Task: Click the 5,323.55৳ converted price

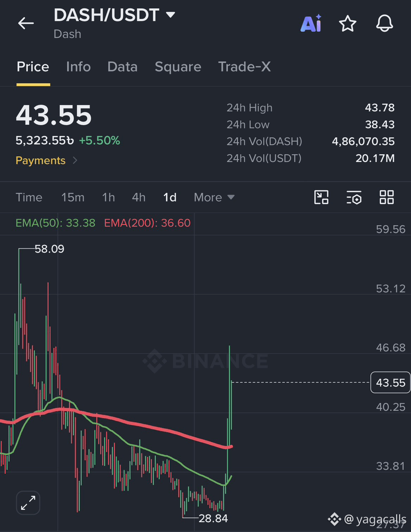Action: click(45, 140)
